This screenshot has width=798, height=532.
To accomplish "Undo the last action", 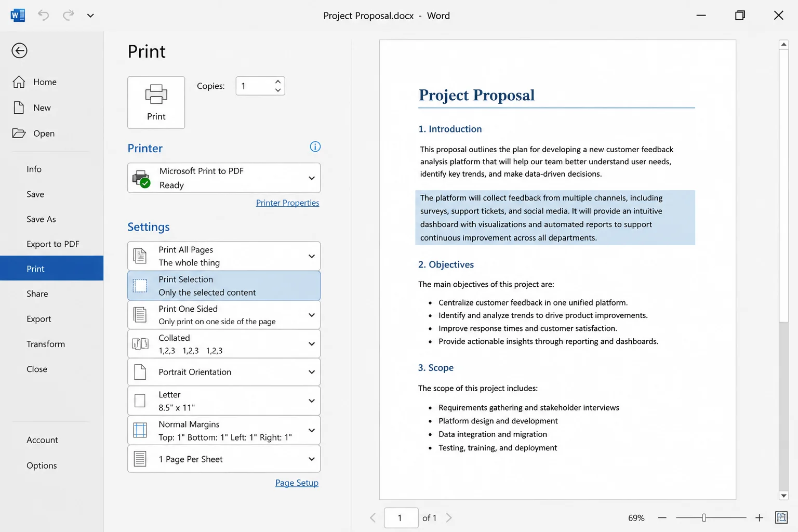I will pos(44,15).
